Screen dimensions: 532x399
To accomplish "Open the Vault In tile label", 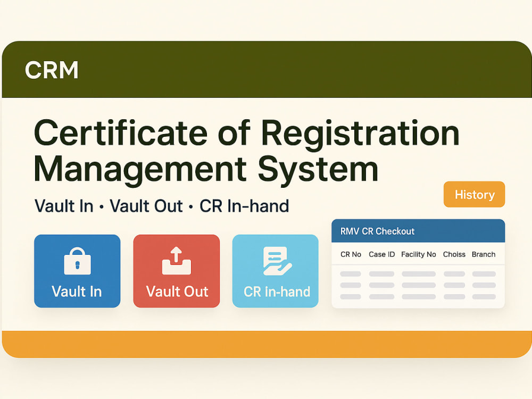I will point(77,292).
